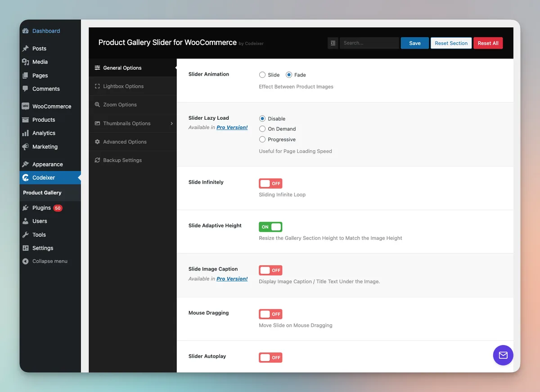Click the WooCommerce logo icon

pos(26,107)
